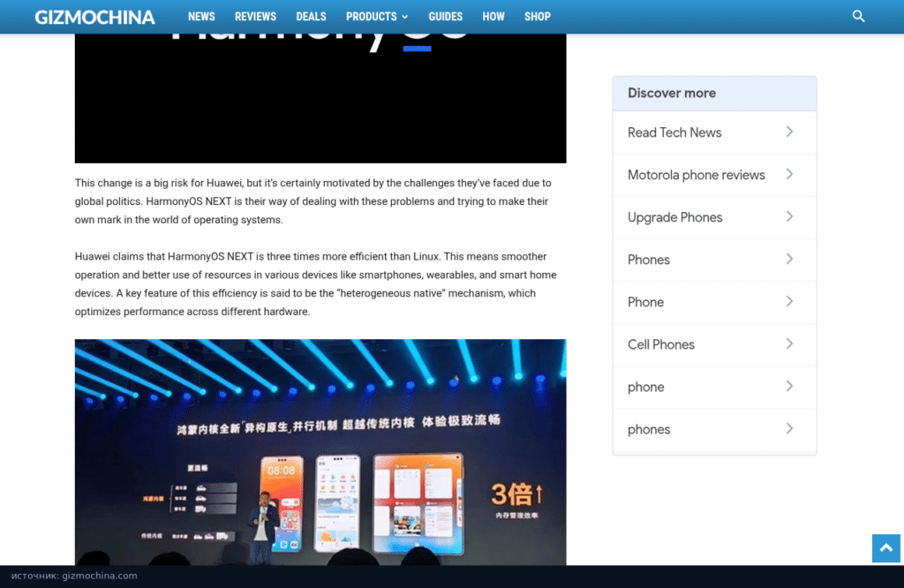Click the gizmochina.com source caption
This screenshot has height=588, width=904.
pos(74,576)
